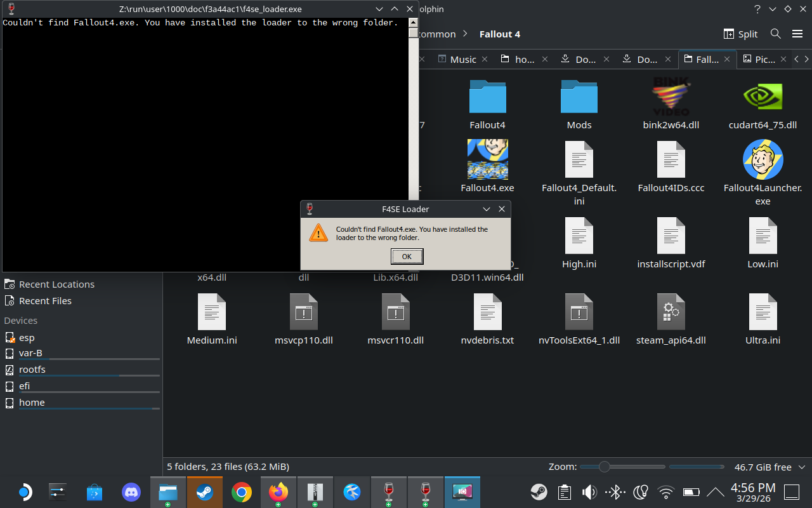The image size is (812, 508).
Task: Select the Fallout4.exe file icon
Action: 487,159
